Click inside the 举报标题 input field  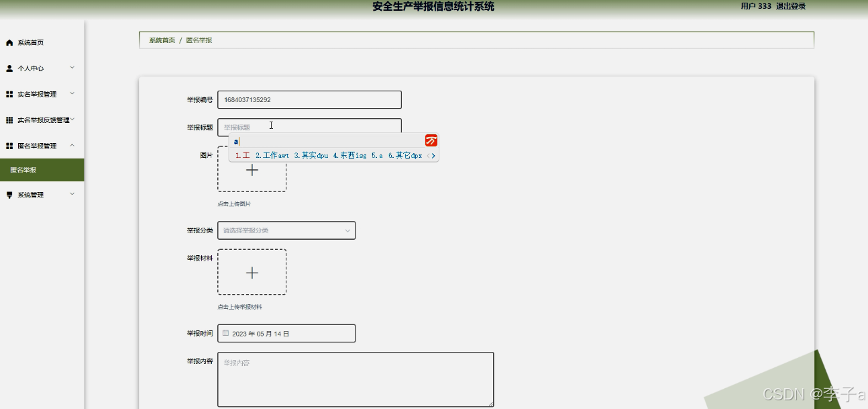309,126
